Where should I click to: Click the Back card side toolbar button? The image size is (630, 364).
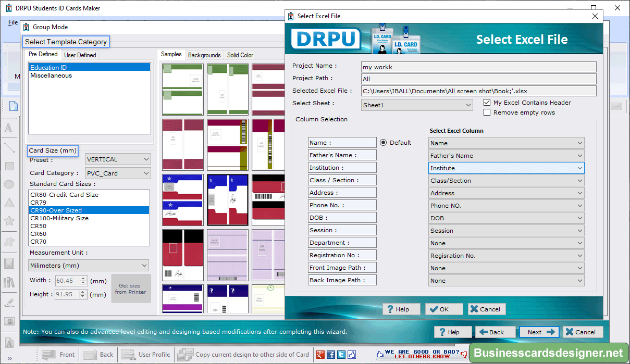pyautogui.click(x=98, y=355)
